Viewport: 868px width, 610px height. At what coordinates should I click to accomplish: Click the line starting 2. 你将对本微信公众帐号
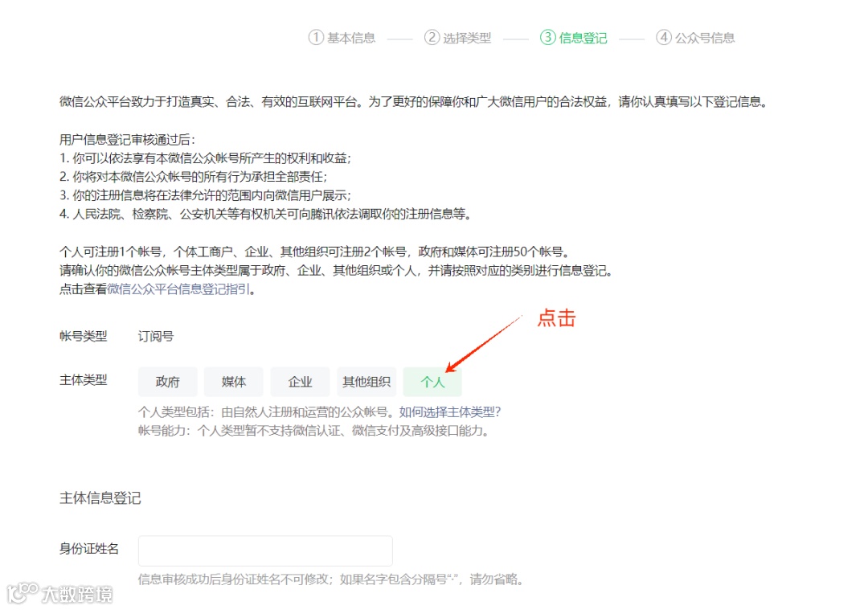tap(193, 177)
